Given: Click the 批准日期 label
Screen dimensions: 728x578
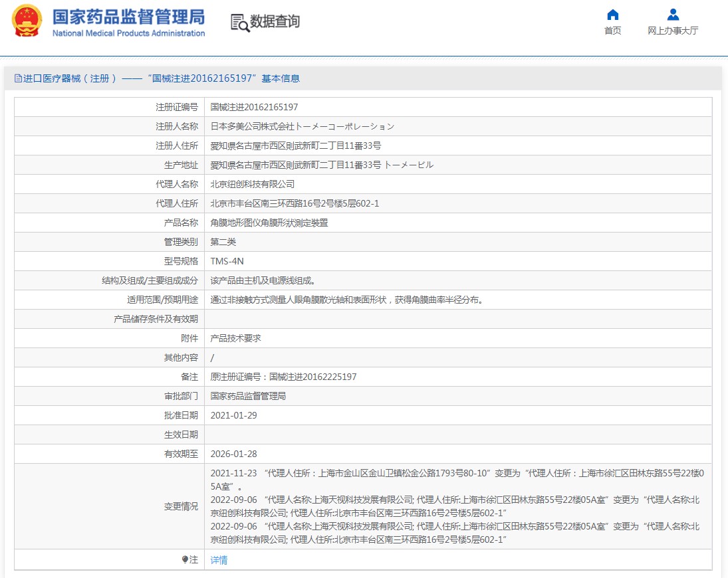Looking at the screenshot, I should [x=181, y=415].
